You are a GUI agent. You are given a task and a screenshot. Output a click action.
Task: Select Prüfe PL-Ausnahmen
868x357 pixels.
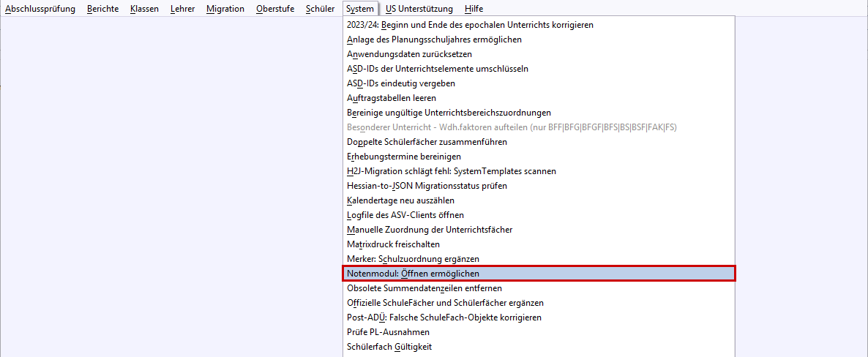[539, 332]
